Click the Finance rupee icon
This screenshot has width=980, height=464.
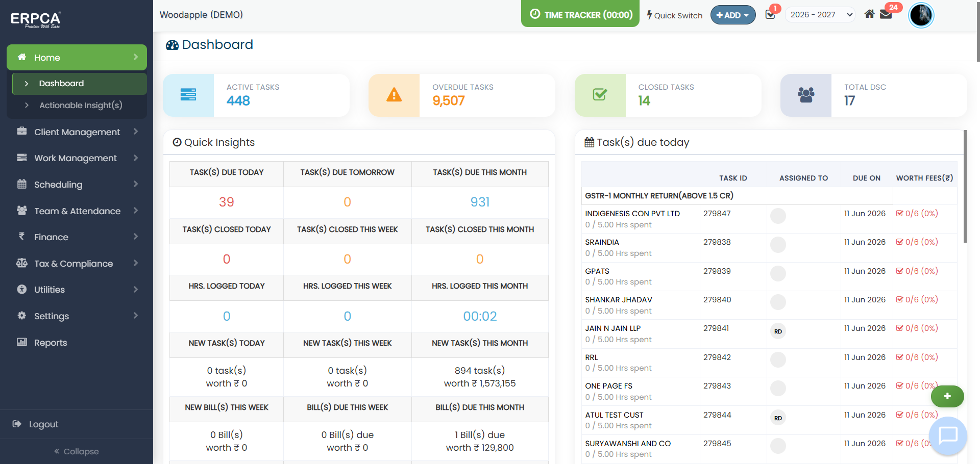coord(21,236)
